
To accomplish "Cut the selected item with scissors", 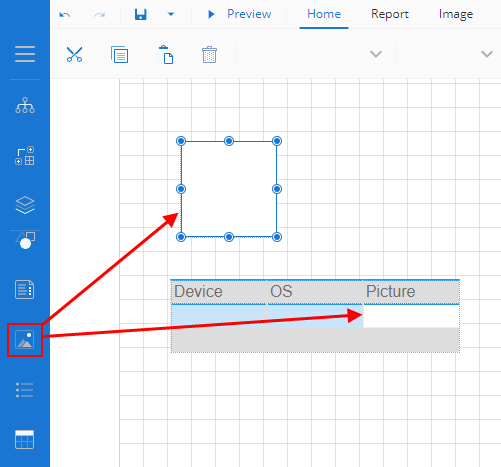I will [x=74, y=54].
